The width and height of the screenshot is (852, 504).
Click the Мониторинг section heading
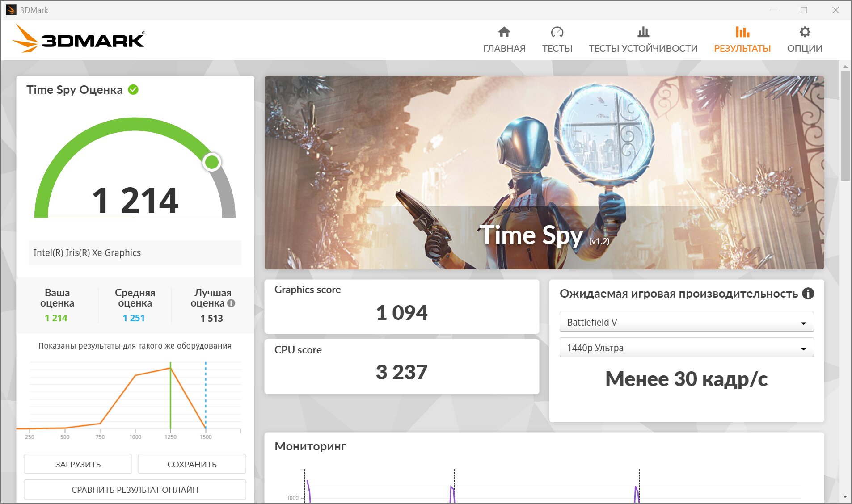310,446
